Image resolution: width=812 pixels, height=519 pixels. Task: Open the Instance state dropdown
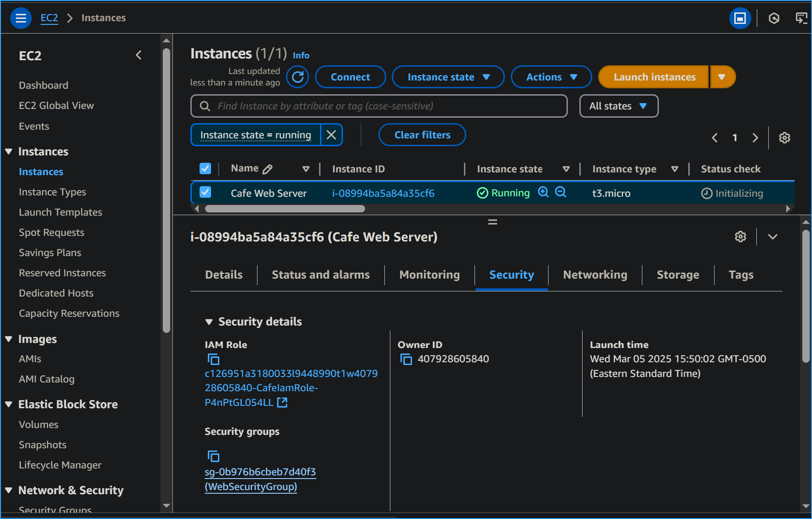tap(447, 77)
